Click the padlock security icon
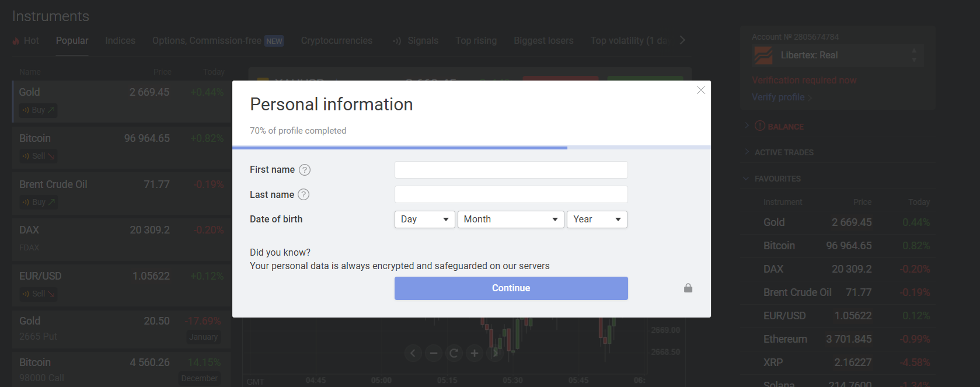This screenshot has height=387, width=980. 688,288
